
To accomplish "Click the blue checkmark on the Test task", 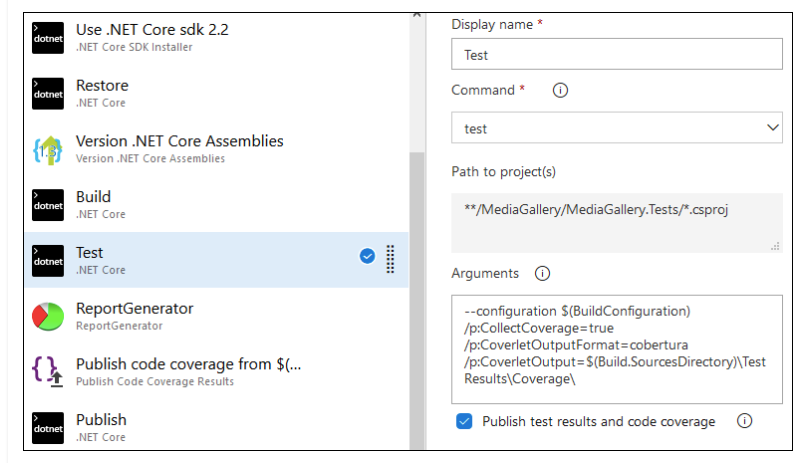I will [367, 256].
